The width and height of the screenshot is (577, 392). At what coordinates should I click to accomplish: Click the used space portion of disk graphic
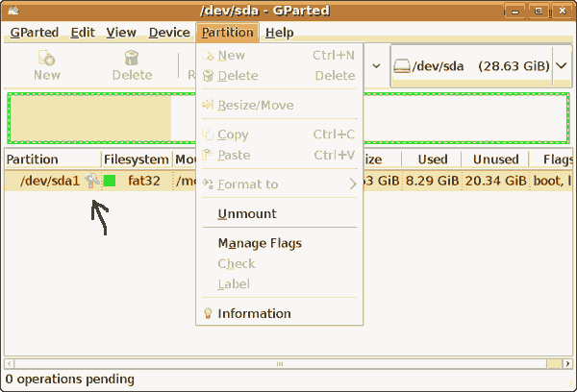click(x=90, y=118)
